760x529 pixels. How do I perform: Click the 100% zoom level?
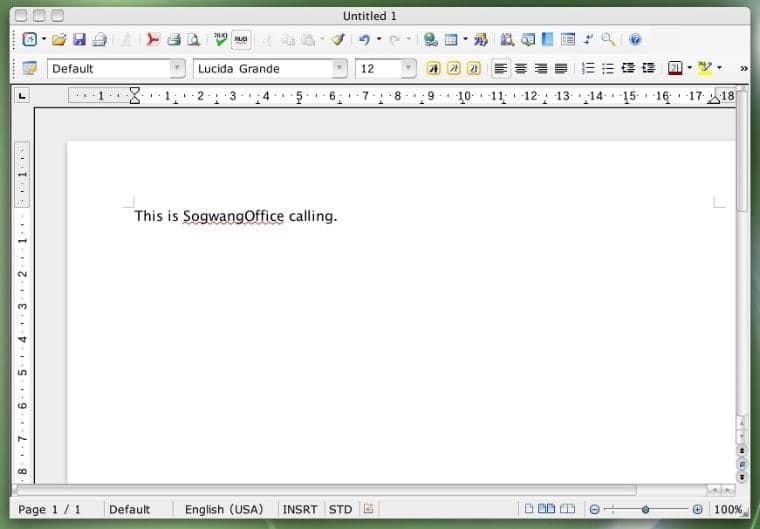pyautogui.click(x=727, y=509)
